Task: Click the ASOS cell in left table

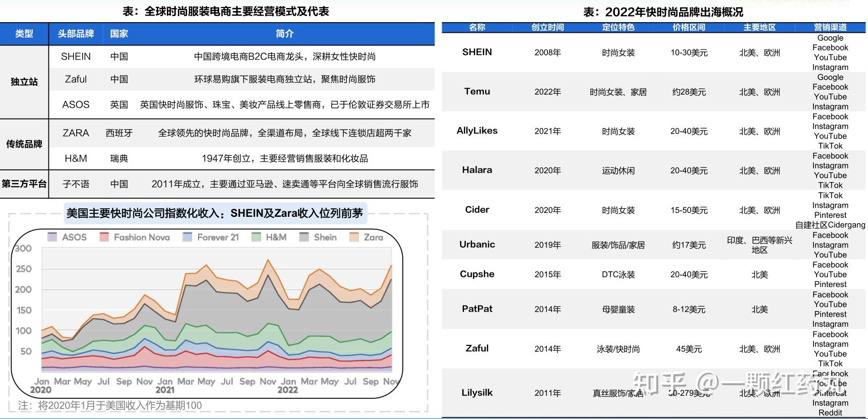Action: 76,104
